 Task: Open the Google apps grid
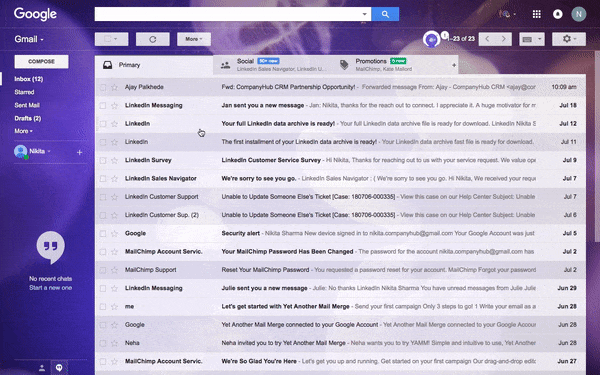536,14
